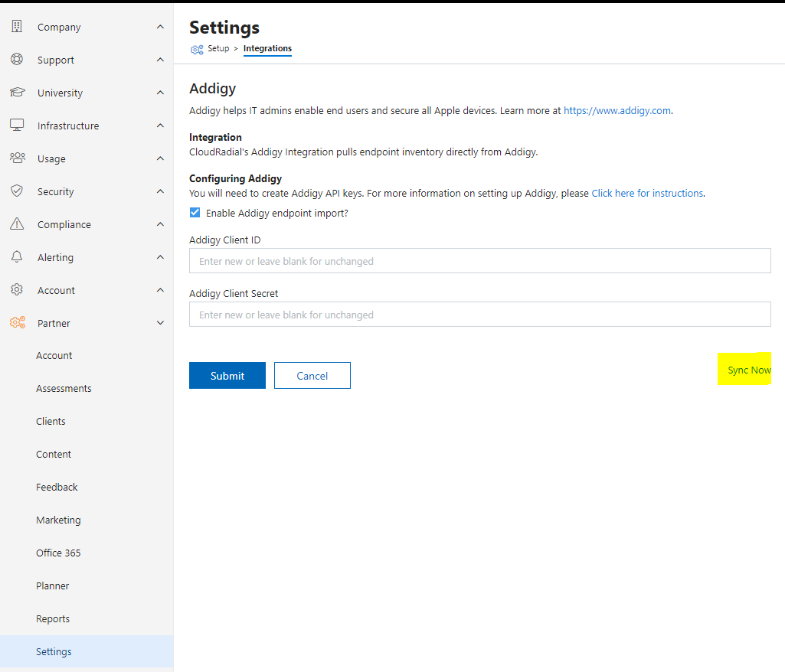Viewport: 785px width, 672px height.
Task: Click the Support lifebuoy icon
Action: pos(17,60)
